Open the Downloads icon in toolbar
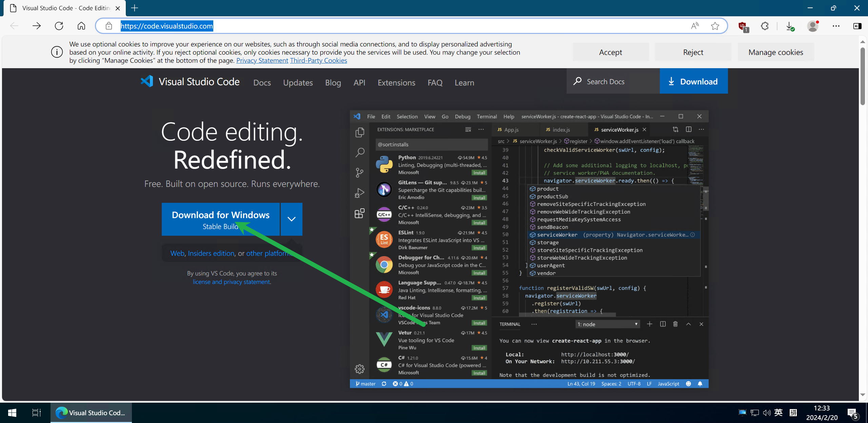868x423 pixels. click(x=790, y=26)
